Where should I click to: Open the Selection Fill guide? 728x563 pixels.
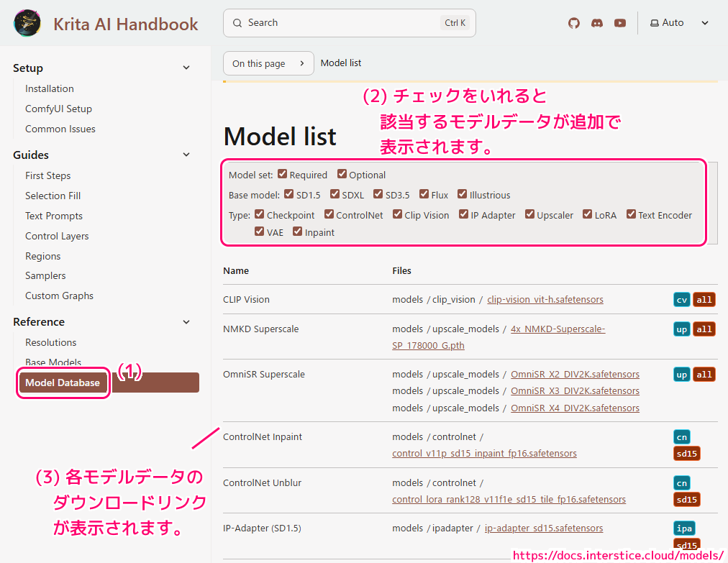click(x=53, y=196)
